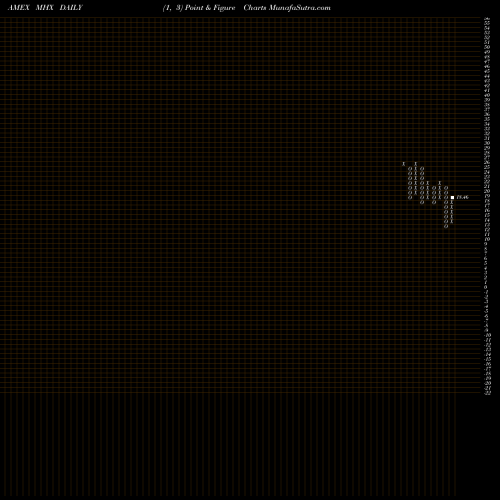Viewport: 500px width, 500px height.
Task: Select the lowest O on the entire chart
Action: tap(446, 226)
